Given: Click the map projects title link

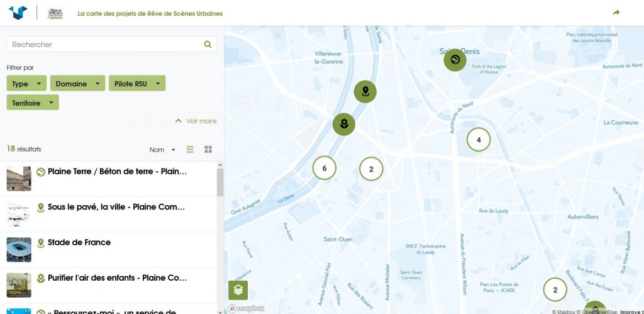Looking at the screenshot, I should [150, 13].
